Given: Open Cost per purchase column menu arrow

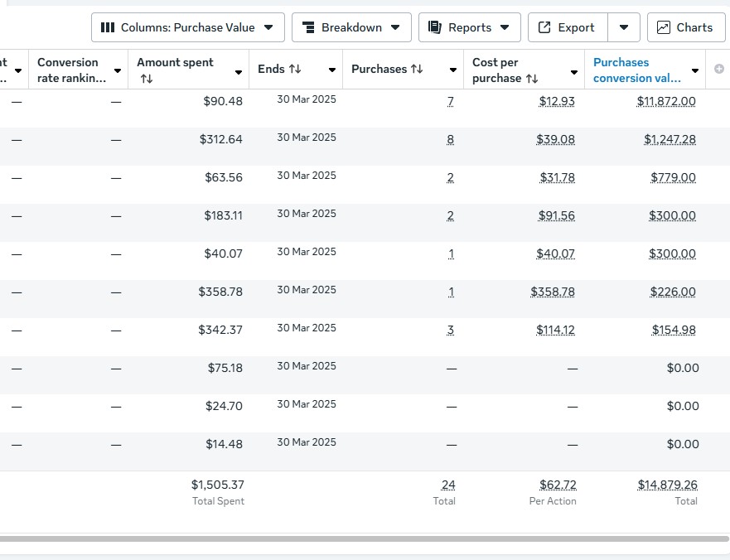Looking at the screenshot, I should tap(574, 72).
